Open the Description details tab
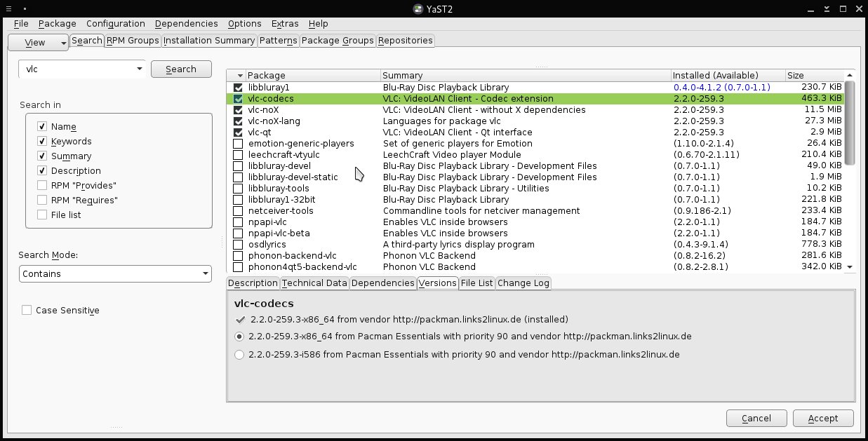868x441 pixels. (x=253, y=283)
